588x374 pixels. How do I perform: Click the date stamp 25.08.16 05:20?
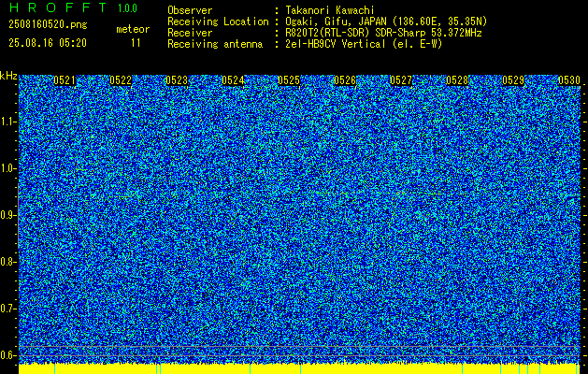pos(48,43)
